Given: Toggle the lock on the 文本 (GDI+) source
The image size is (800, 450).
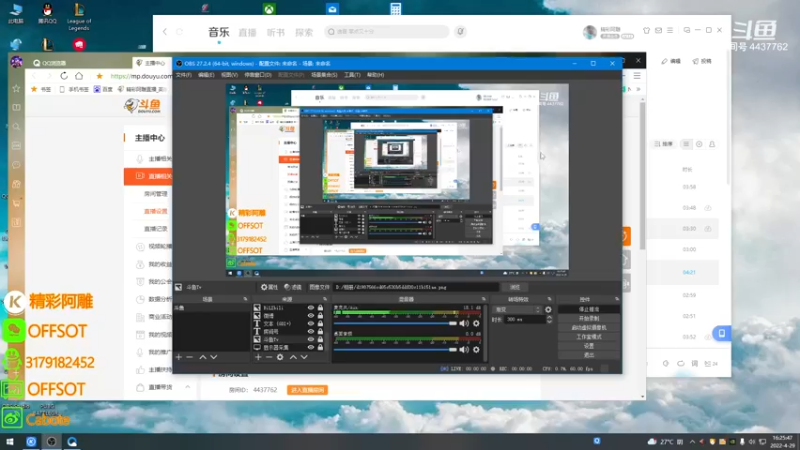Looking at the screenshot, I should pyautogui.click(x=320, y=323).
